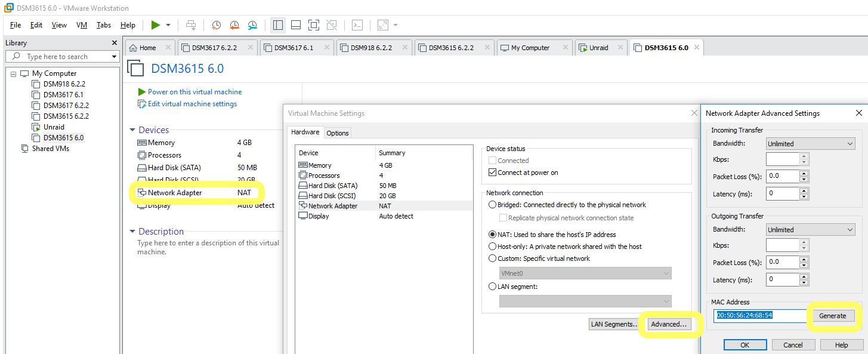Select the NAT network connection radio button
This screenshot has height=354, width=868.
tap(492, 235)
